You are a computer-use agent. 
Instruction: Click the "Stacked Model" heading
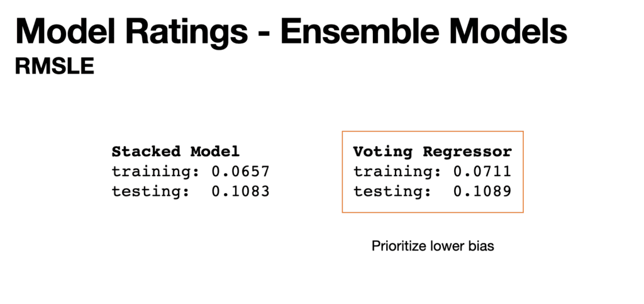click(175, 152)
